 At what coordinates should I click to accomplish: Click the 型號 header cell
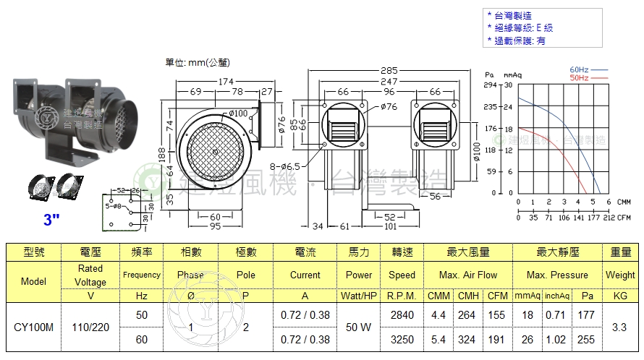(34, 252)
